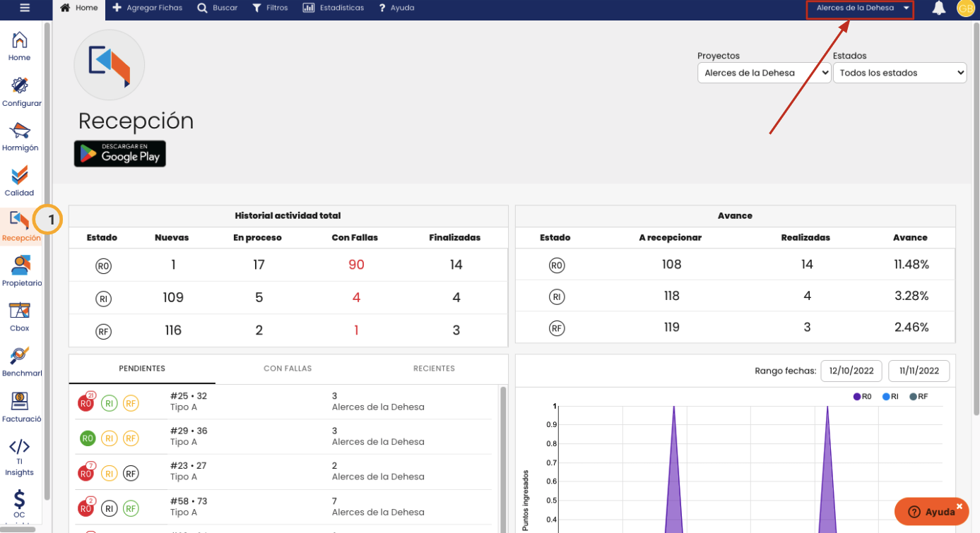Open Buscar in top bar
Viewport: 980px width, 533px height.
218,8
